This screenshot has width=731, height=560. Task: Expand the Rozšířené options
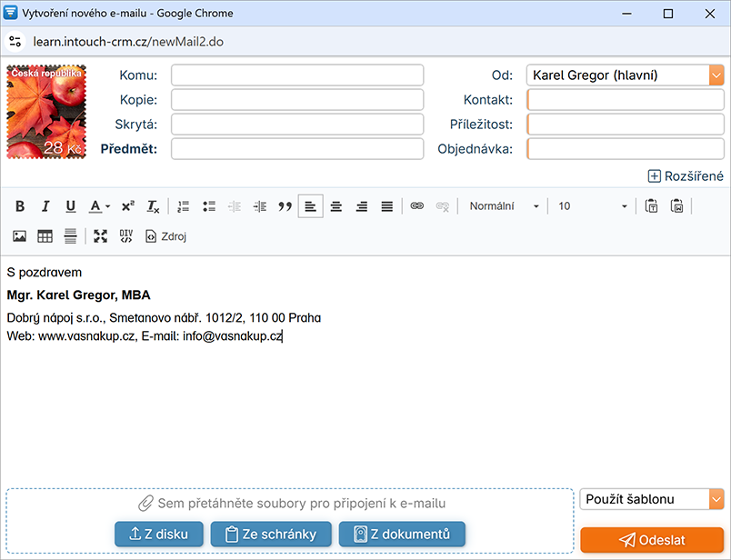point(685,176)
